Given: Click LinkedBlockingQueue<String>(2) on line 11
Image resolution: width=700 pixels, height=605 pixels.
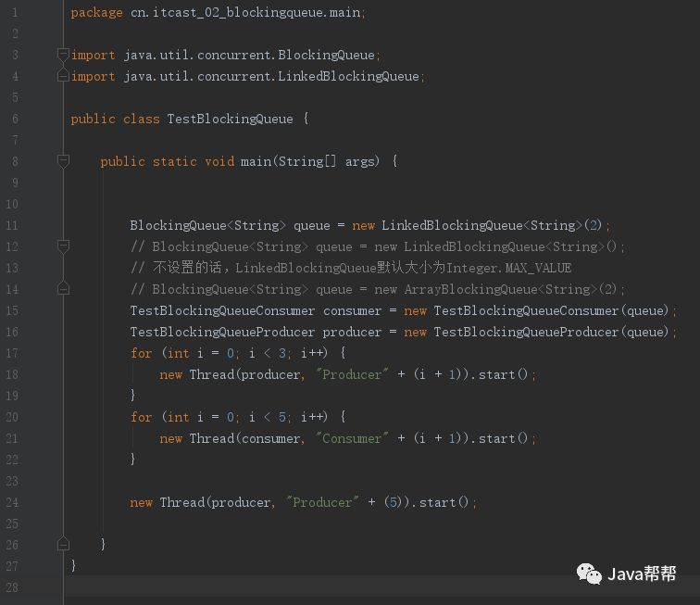Looking at the screenshot, I should click(492, 225).
